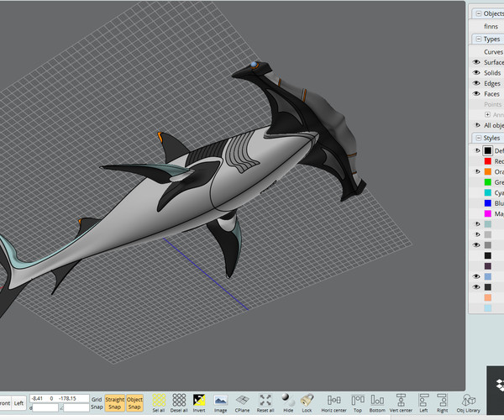The width and height of the screenshot is (504, 420).
Task: Collapse the Styles panel section
Action: pos(477,138)
